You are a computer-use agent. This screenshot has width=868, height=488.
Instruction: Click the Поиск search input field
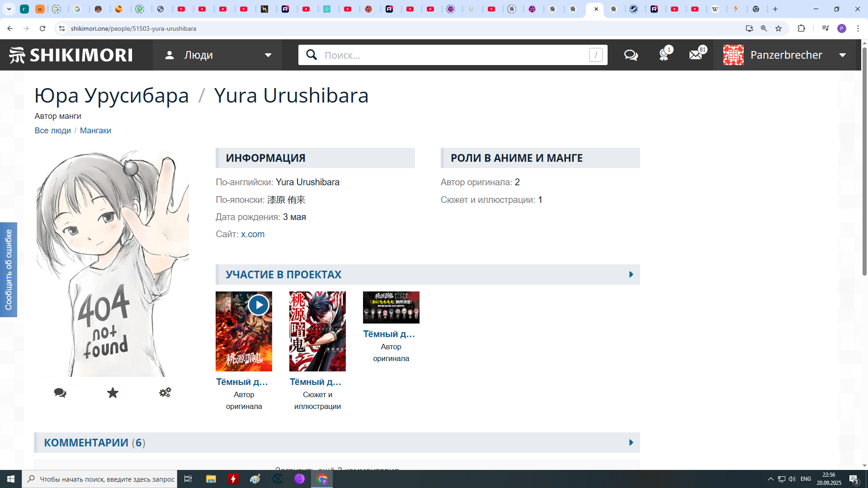click(452, 55)
